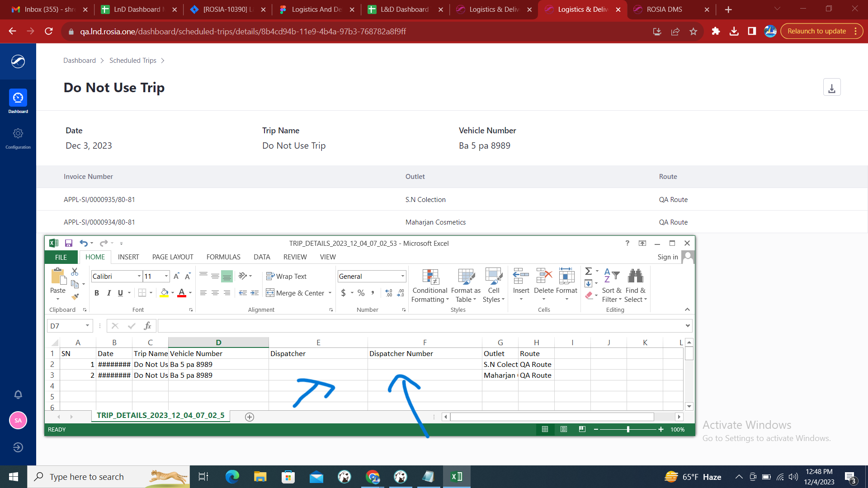The image size is (868, 488).
Task: Click the Insert Function fx icon
Action: point(147,326)
